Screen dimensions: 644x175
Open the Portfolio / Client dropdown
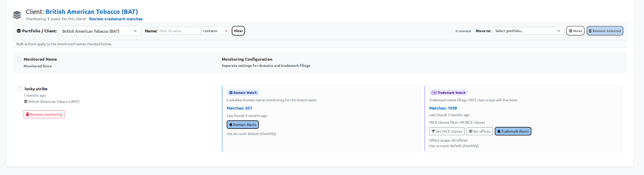pyautogui.click(x=100, y=31)
